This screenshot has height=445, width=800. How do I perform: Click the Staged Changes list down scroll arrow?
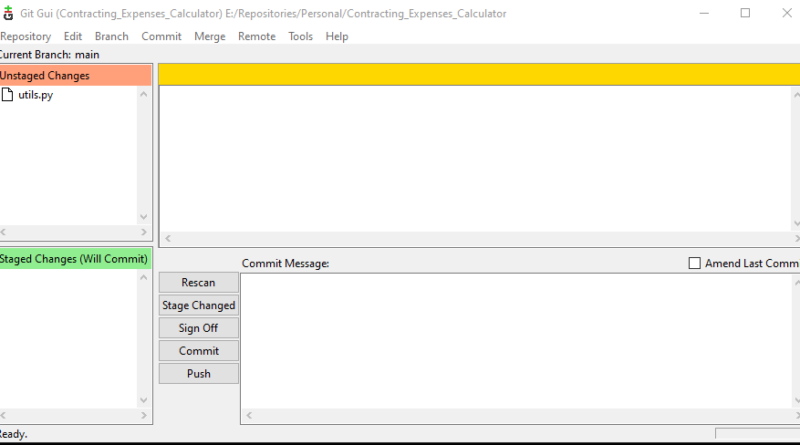pos(143,400)
